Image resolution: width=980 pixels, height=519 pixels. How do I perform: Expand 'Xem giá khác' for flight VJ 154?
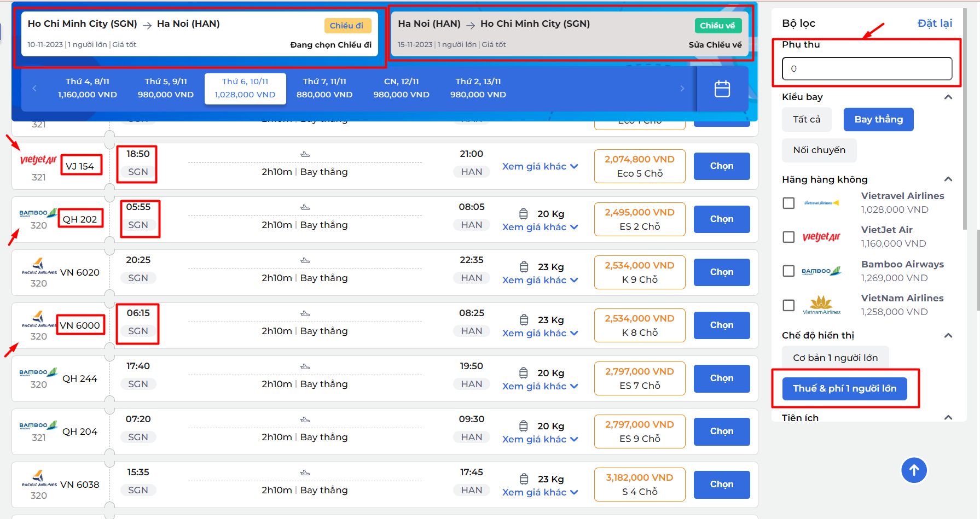(x=540, y=166)
